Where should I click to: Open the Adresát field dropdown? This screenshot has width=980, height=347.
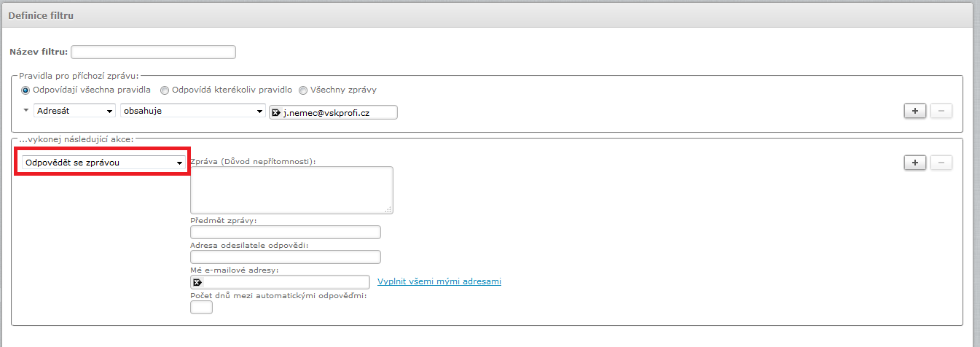pyautogui.click(x=75, y=111)
